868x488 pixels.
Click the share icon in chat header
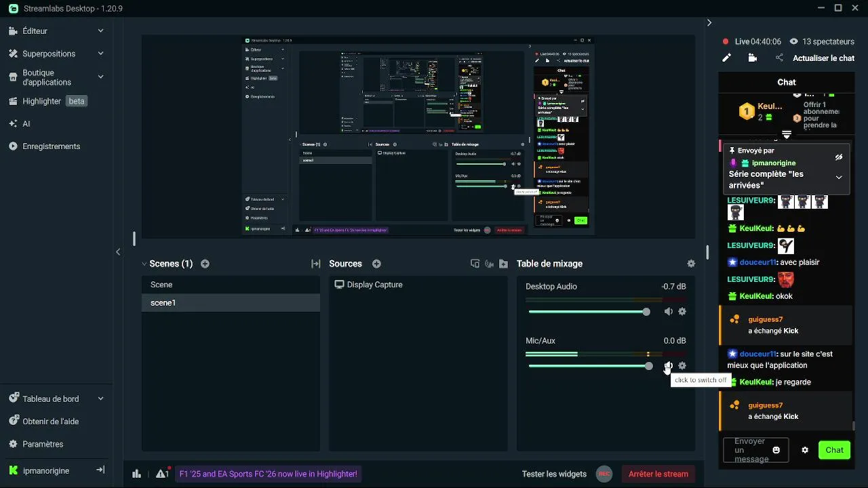click(x=779, y=58)
